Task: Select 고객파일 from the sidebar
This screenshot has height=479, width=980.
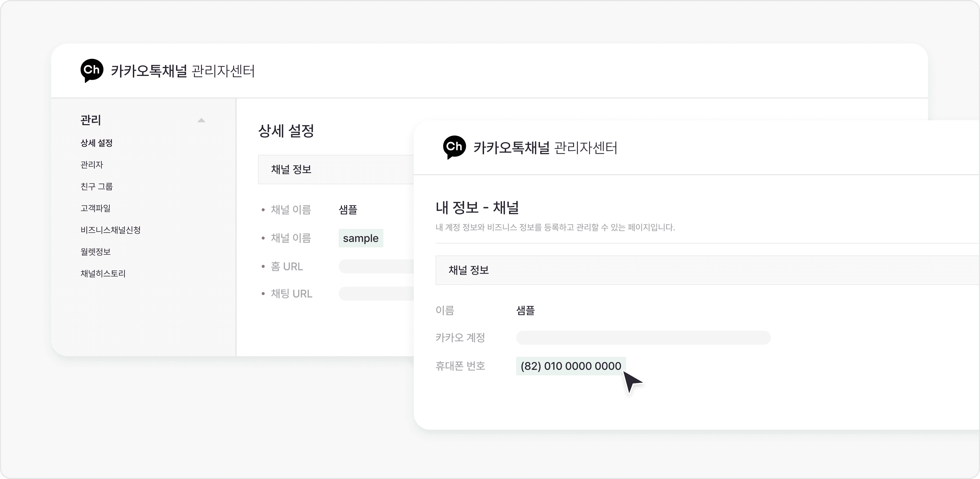Action: coord(95,208)
